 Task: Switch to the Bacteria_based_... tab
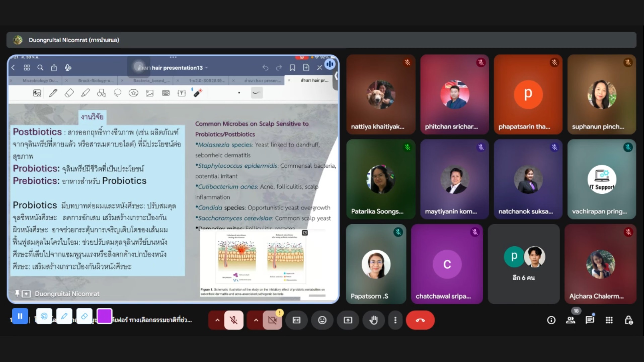[151, 81]
